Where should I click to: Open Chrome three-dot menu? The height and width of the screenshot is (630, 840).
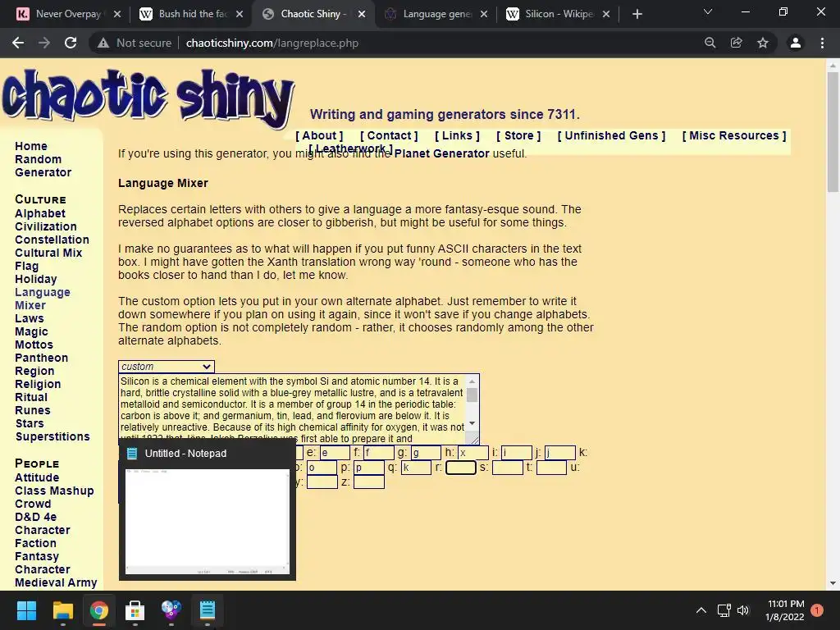click(822, 43)
